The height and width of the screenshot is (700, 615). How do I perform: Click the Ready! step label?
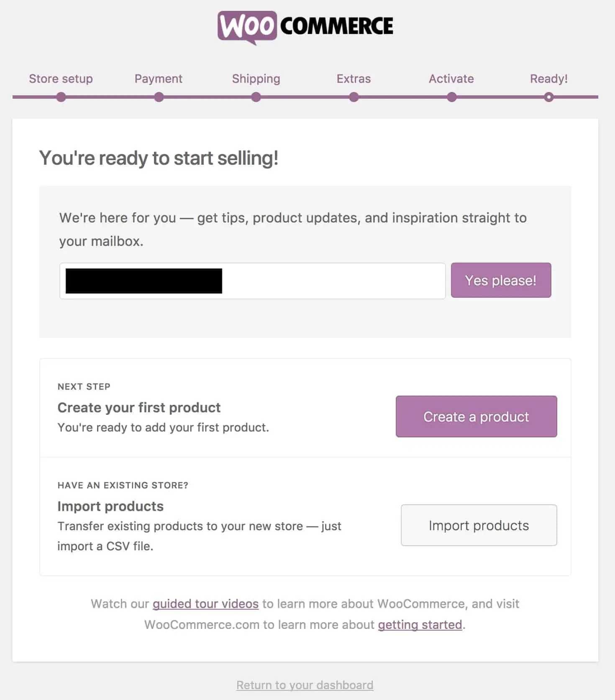click(x=549, y=79)
